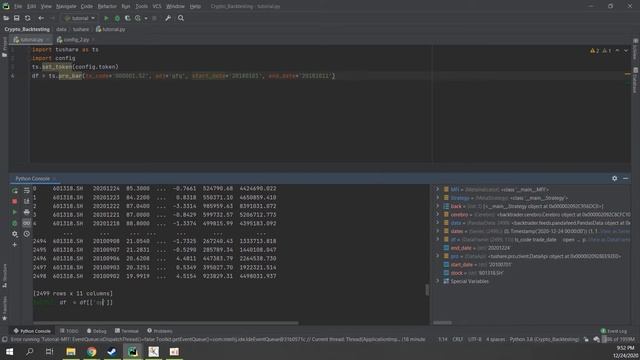The width and height of the screenshot is (640, 360).
Task: Click the memory usage indicator bar
Action: click(619, 339)
